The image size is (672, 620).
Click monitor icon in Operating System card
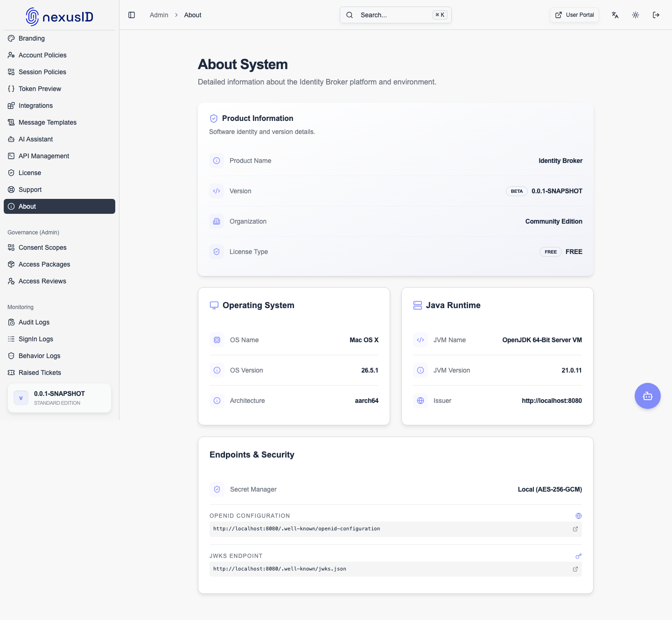click(x=214, y=305)
